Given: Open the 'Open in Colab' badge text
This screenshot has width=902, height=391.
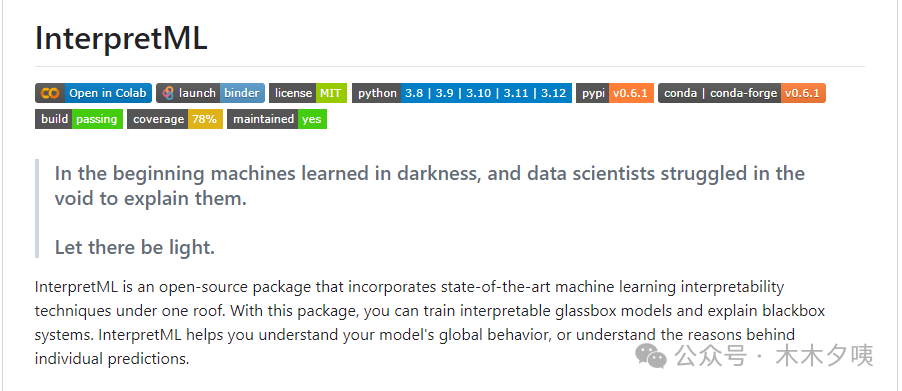Looking at the screenshot, I should tap(108, 93).
